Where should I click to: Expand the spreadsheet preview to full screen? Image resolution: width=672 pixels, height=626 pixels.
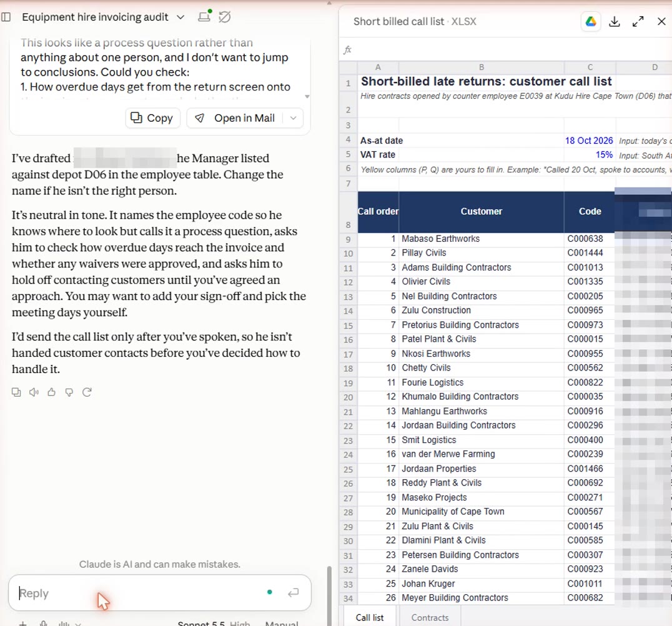tap(638, 21)
